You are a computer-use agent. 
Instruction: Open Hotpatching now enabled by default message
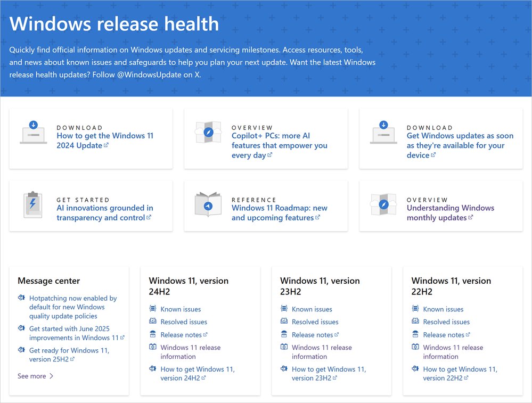(73, 307)
